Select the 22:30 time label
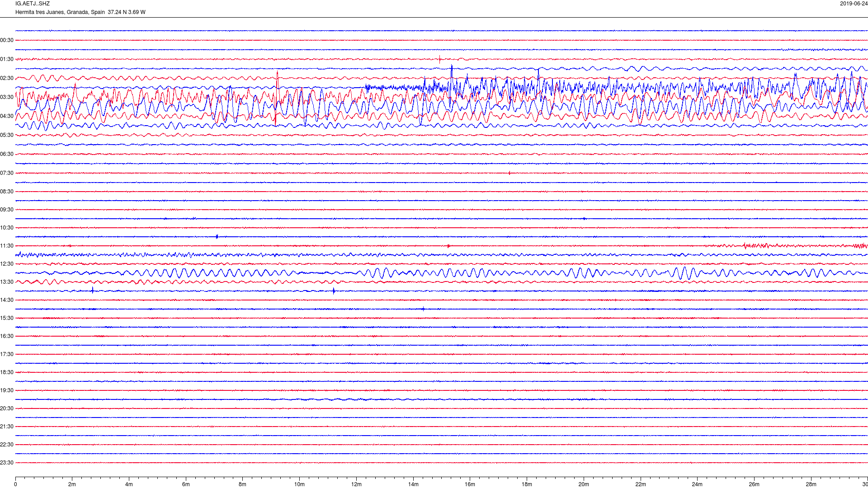Image resolution: width=868 pixels, height=488 pixels. click(x=7, y=445)
